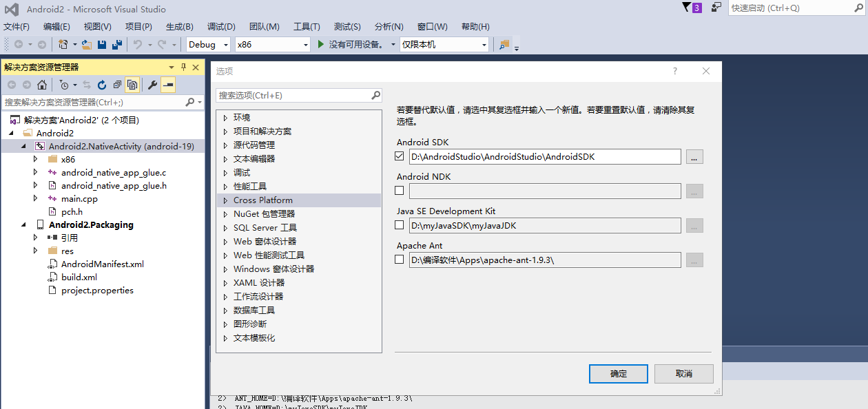This screenshot has width=868, height=409.
Task: Click browse button for Apache Ant path
Action: pos(694,260)
